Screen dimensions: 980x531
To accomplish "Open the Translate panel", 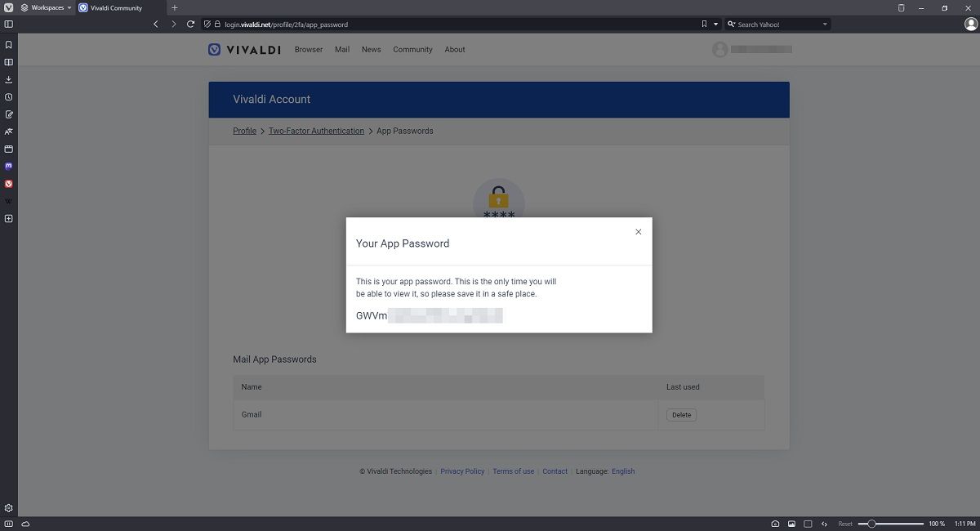I will (8, 132).
